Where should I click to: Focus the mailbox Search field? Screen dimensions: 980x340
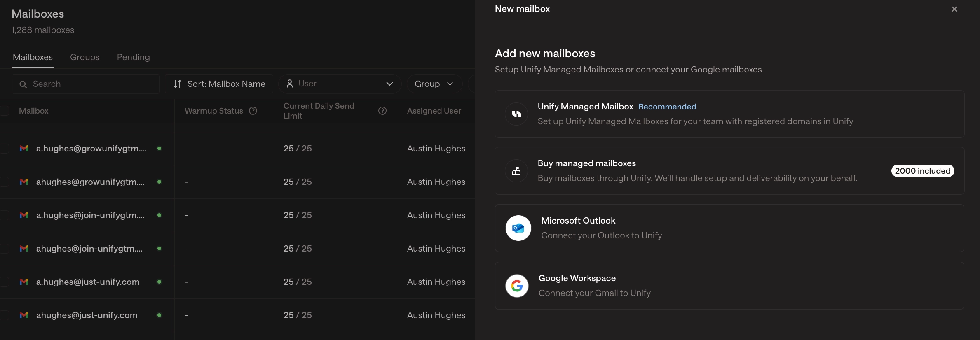click(x=86, y=84)
